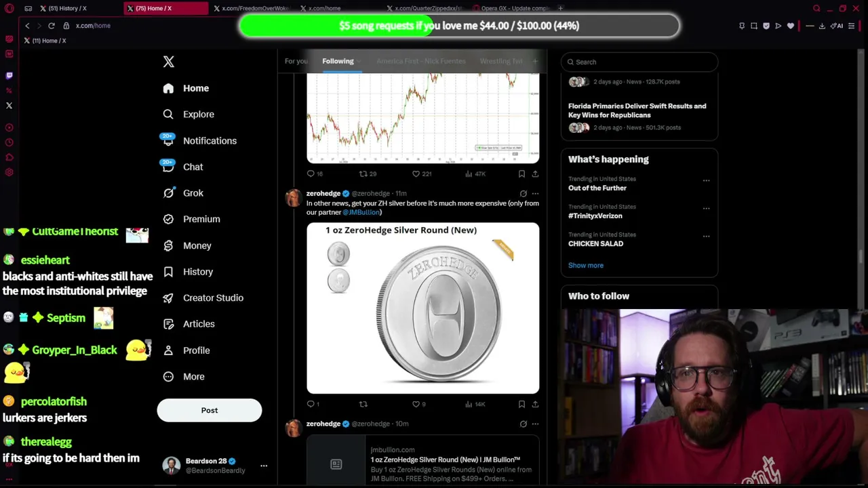This screenshot has width=868, height=488.
Task: Select the (75) Home / X browser tab
Action: tap(166, 8)
